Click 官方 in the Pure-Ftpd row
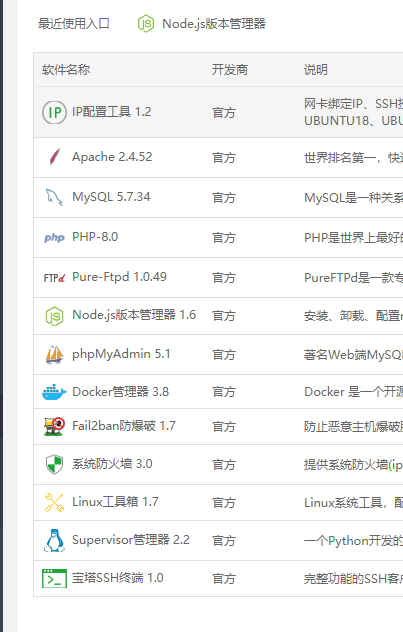 click(224, 278)
